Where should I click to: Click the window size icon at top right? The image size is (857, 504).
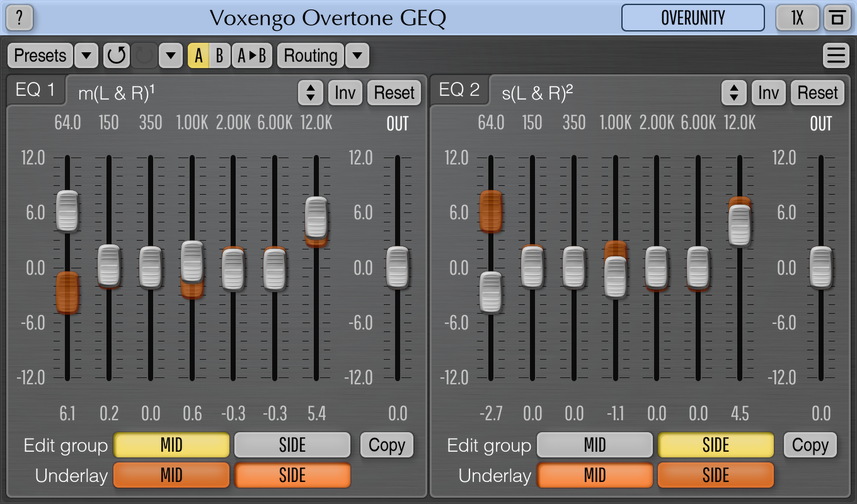pyautogui.click(x=834, y=18)
